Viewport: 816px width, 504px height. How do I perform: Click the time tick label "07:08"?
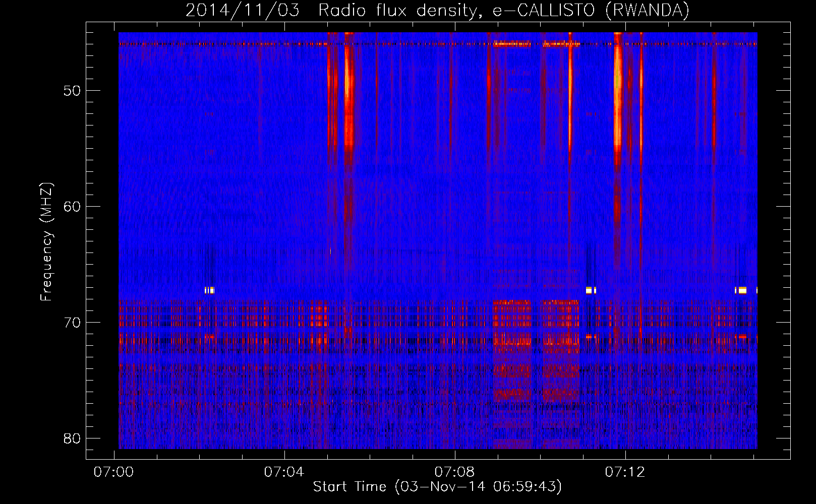(455, 472)
